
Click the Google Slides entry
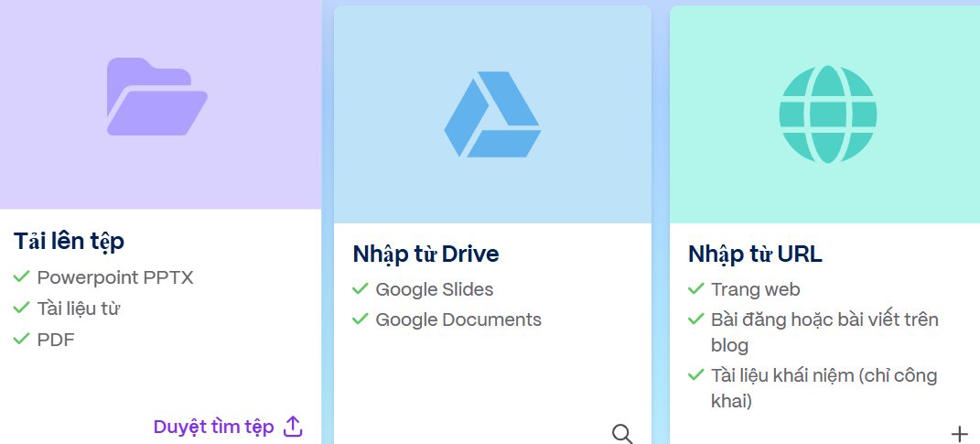435,289
